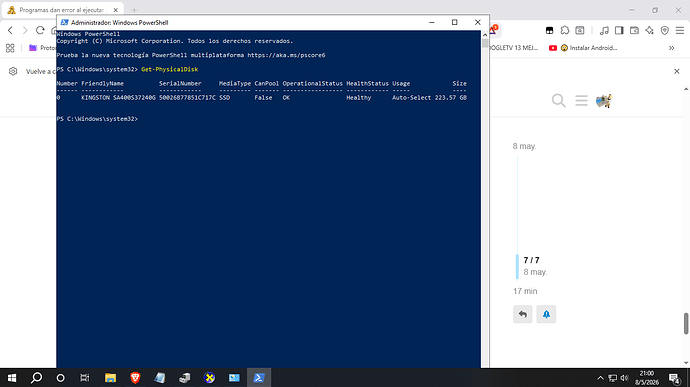Screen dimensions: 690x387
Task: Click the reply arrow button under timeline
Action: coord(522,314)
